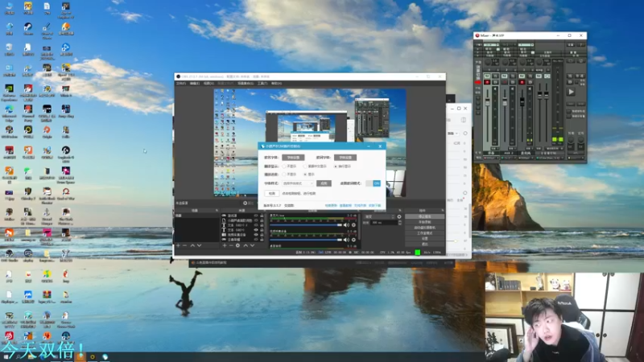Open OBS 场景集合 menu
Viewport: 644px width, 362px height.
(x=246, y=84)
